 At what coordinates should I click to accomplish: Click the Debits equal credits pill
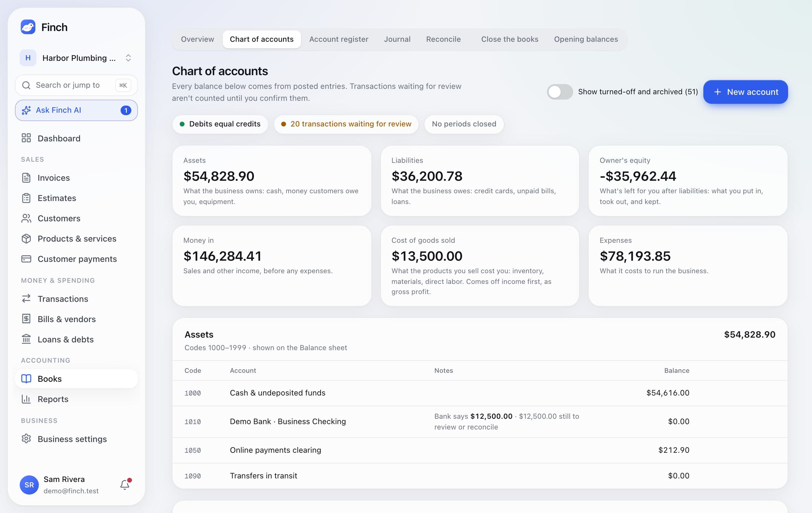point(220,124)
